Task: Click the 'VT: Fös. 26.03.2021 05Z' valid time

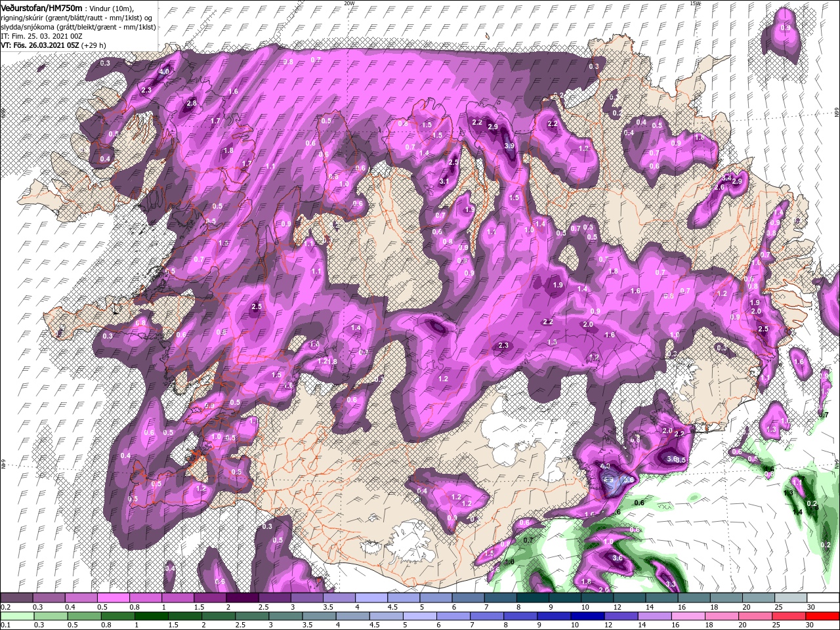Action: 40,45
